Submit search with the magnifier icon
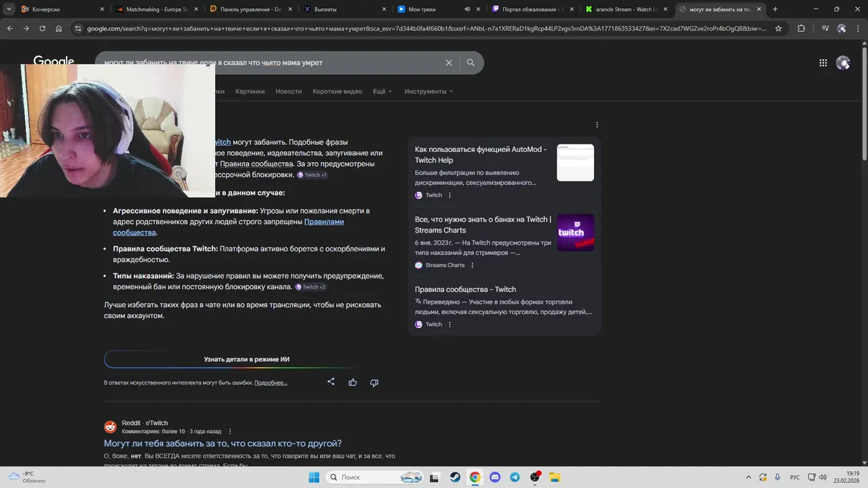The width and height of the screenshot is (868, 488). (471, 62)
